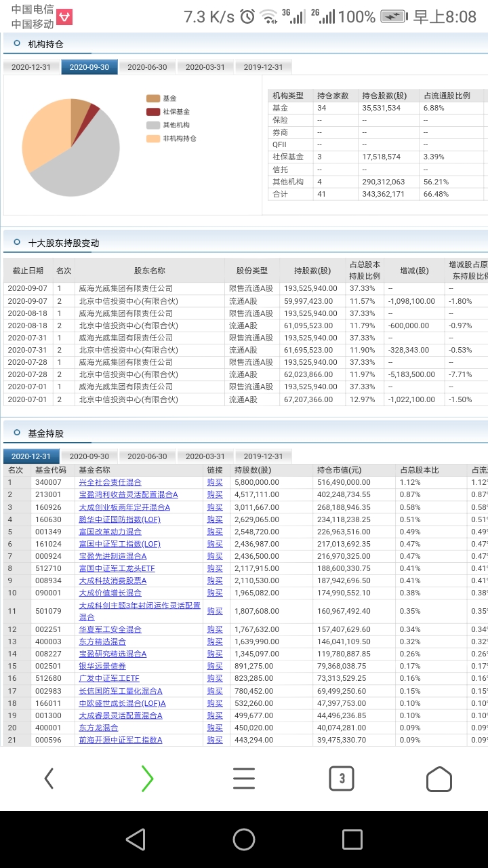This screenshot has width=488, height=868.
Task: Open the browser tabs counter showing 3
Action: click(x=342, y=778)
